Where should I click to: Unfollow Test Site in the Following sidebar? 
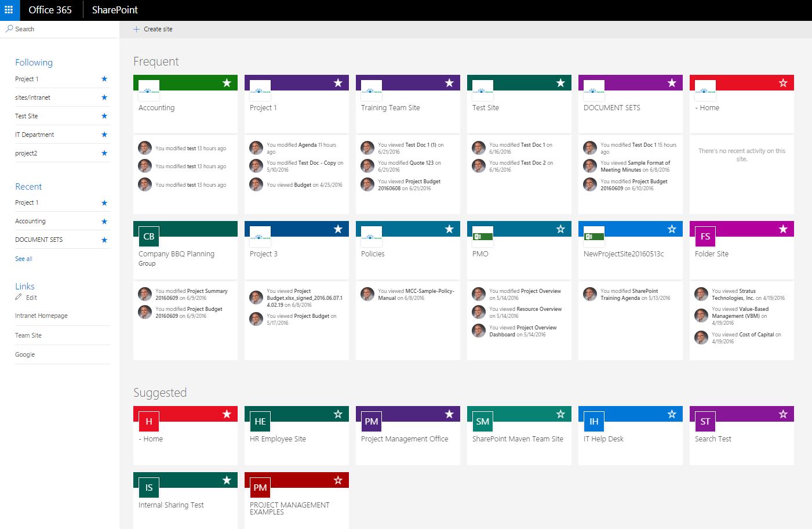[104, 115]
